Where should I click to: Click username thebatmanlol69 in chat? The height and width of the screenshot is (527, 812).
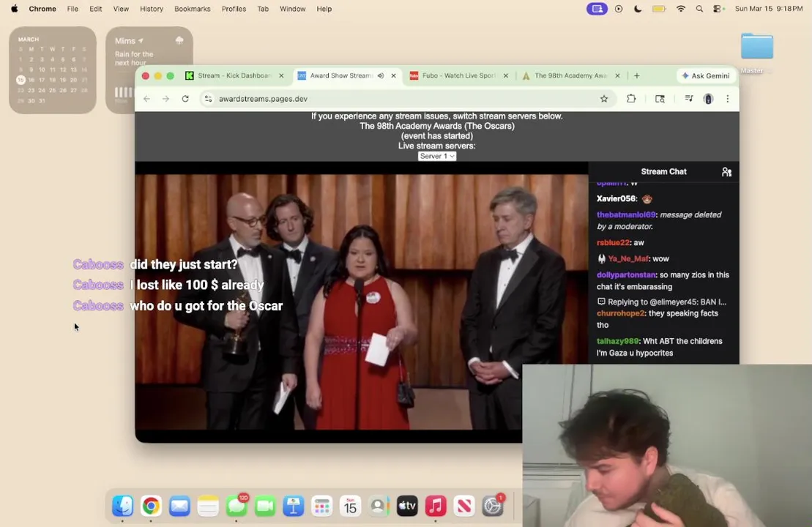pos(626,215)
